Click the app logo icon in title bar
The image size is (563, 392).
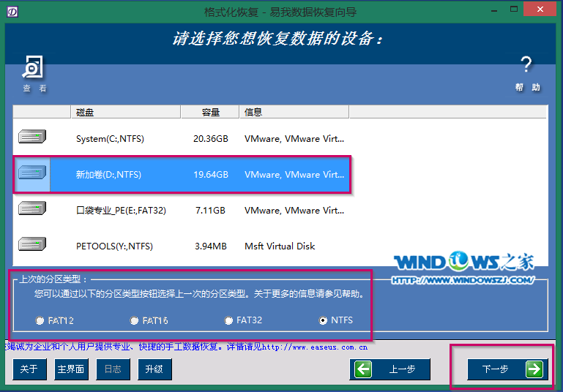12,12
